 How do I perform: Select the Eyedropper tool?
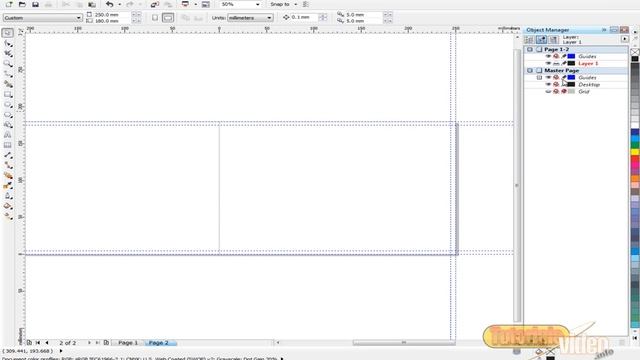[8, 186]
